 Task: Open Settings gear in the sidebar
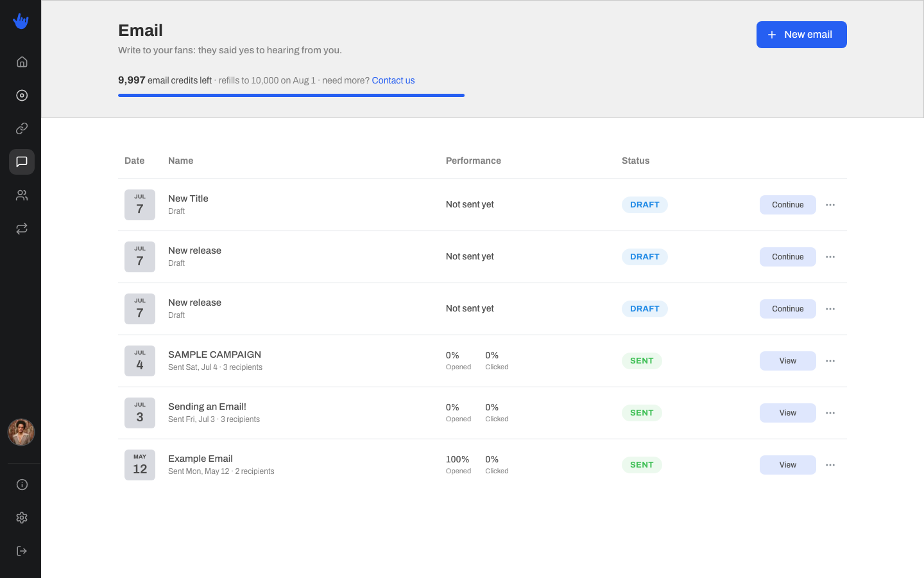pos(22,518)
